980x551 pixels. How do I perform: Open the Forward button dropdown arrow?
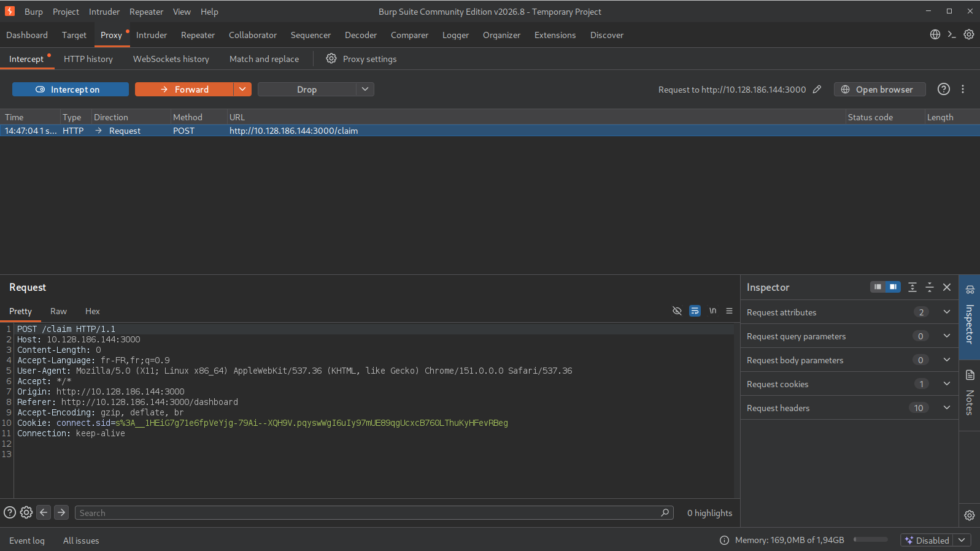tap(242, 90)
